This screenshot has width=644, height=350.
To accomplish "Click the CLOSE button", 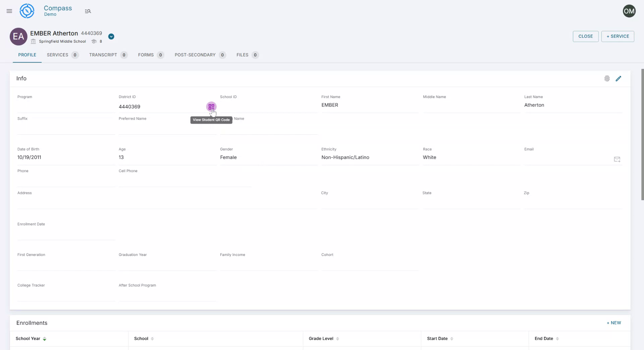I will [585, 36].
